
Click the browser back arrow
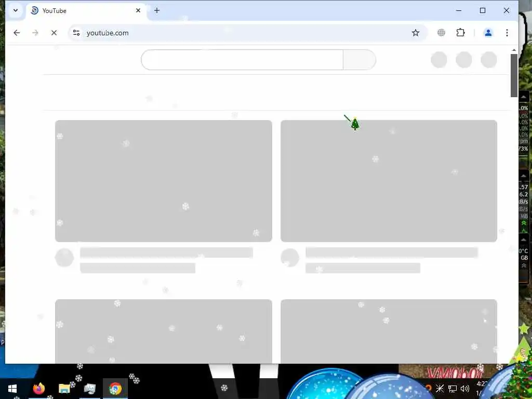(17, 33)
